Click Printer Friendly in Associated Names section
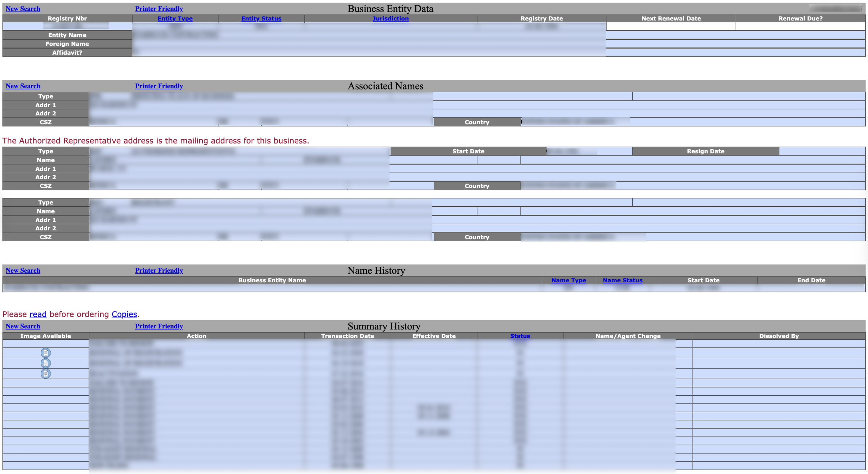 [x=159, y=86]
